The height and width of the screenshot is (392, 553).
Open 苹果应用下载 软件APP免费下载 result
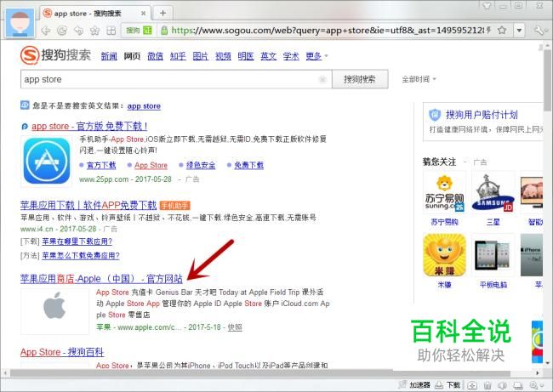pyautogui.click(x=88, y=205)
